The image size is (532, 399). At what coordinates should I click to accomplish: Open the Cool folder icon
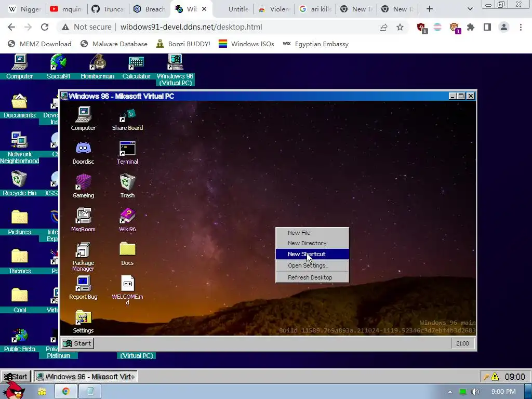click(19, 301)
